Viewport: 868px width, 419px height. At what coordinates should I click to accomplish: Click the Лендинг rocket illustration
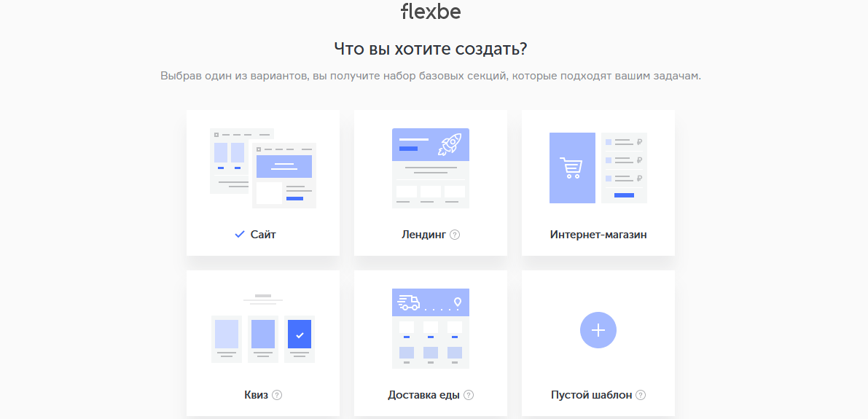(x=431, y=168)
